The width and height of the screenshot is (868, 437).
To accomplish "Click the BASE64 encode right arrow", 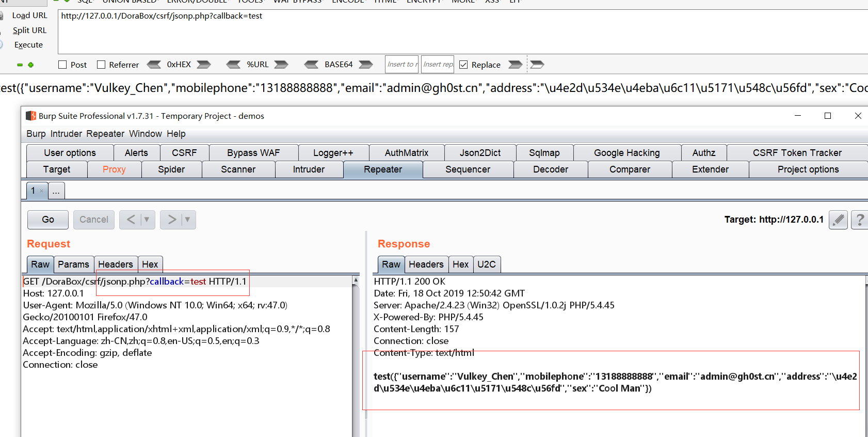I will pyautogui.click(x=366, y=65).
